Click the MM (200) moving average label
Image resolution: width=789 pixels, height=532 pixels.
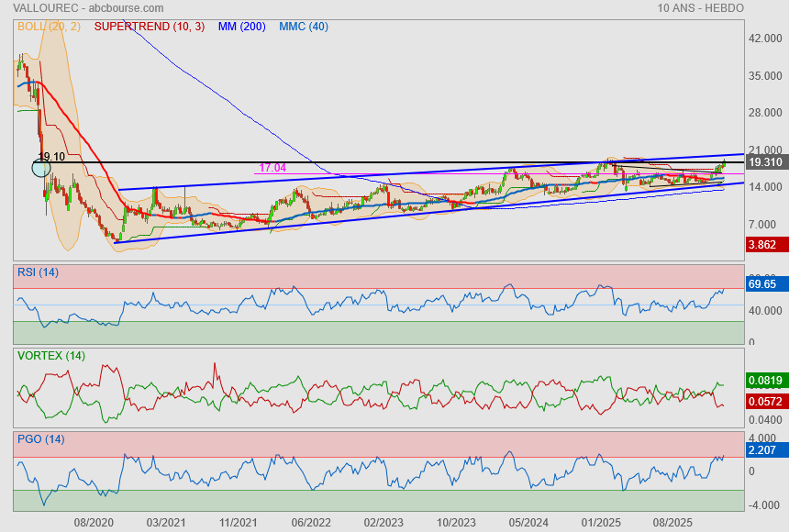[241, 27]
